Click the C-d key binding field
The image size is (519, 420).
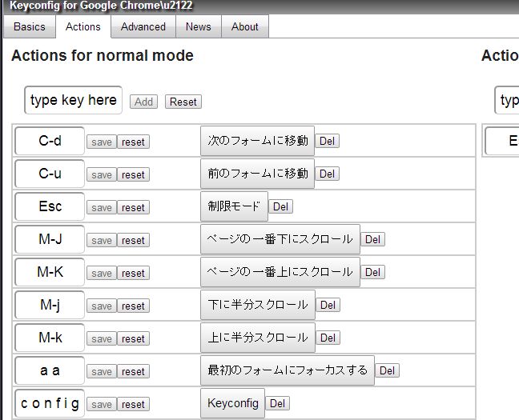(x=50, y=141)
